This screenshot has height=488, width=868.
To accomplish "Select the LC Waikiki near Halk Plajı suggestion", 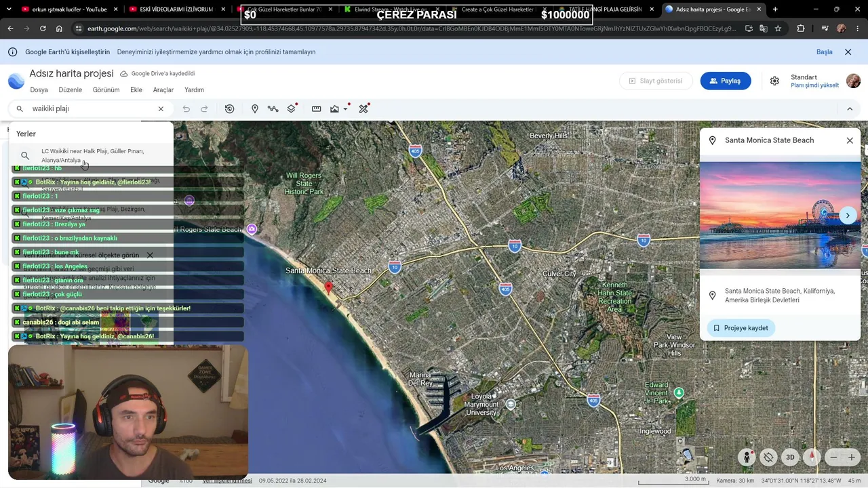I will [91, 156].
